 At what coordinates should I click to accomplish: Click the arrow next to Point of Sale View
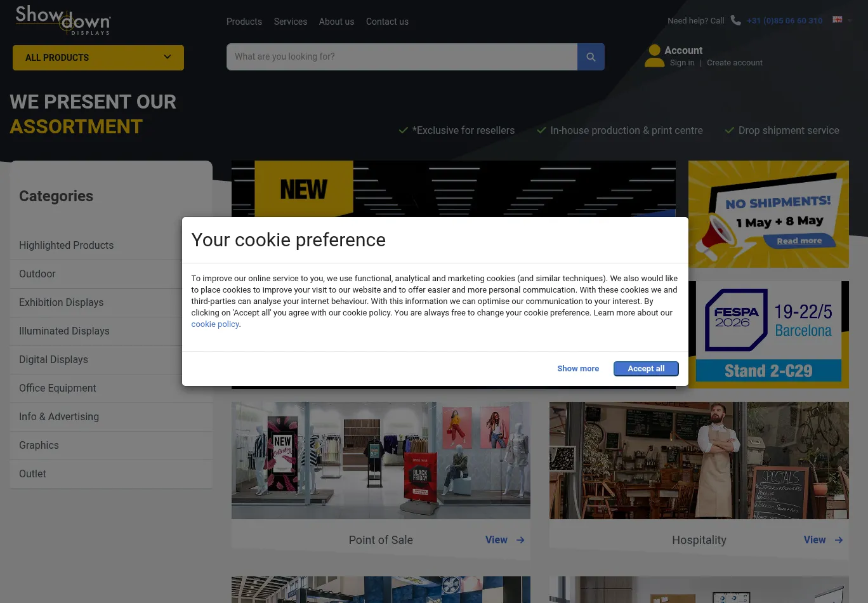[520, 540]
